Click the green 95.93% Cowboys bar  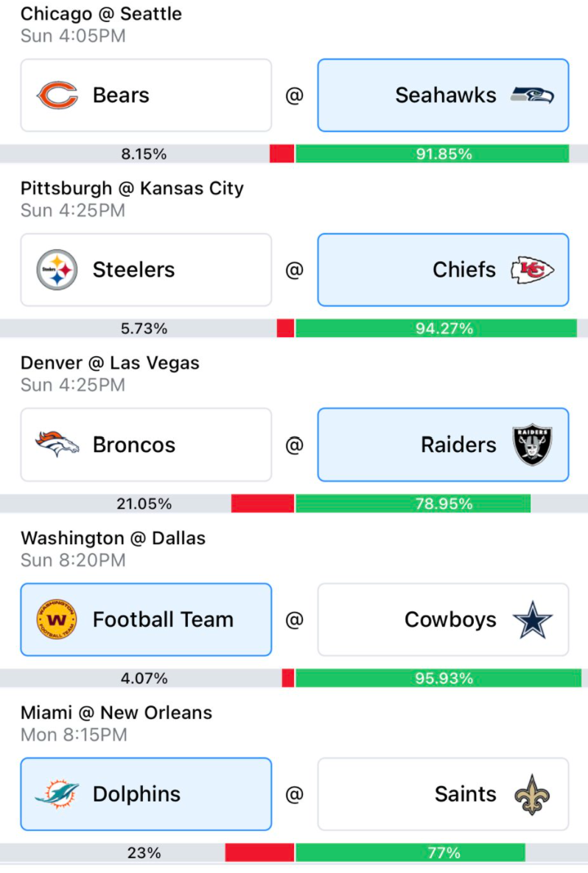438,678
